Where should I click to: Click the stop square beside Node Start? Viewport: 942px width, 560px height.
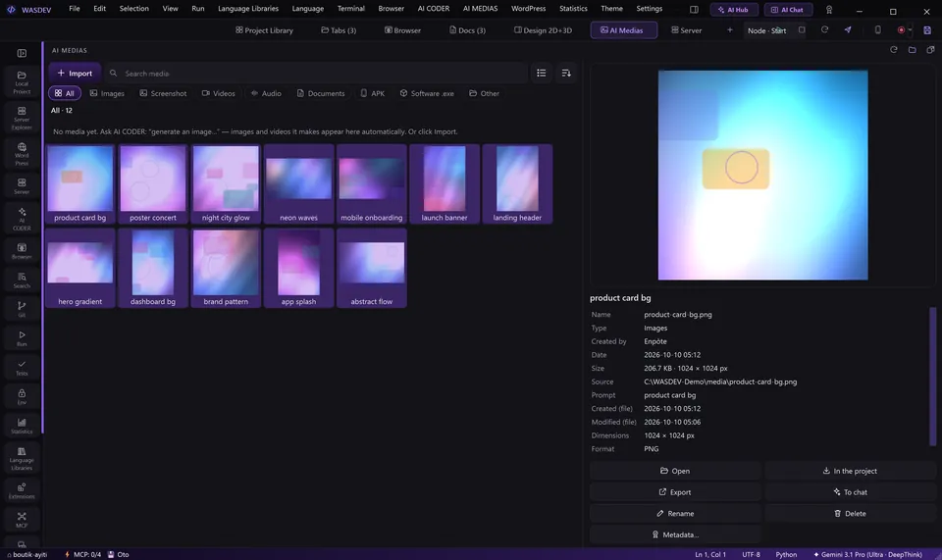pyautogui.click(x=802, y=30)
